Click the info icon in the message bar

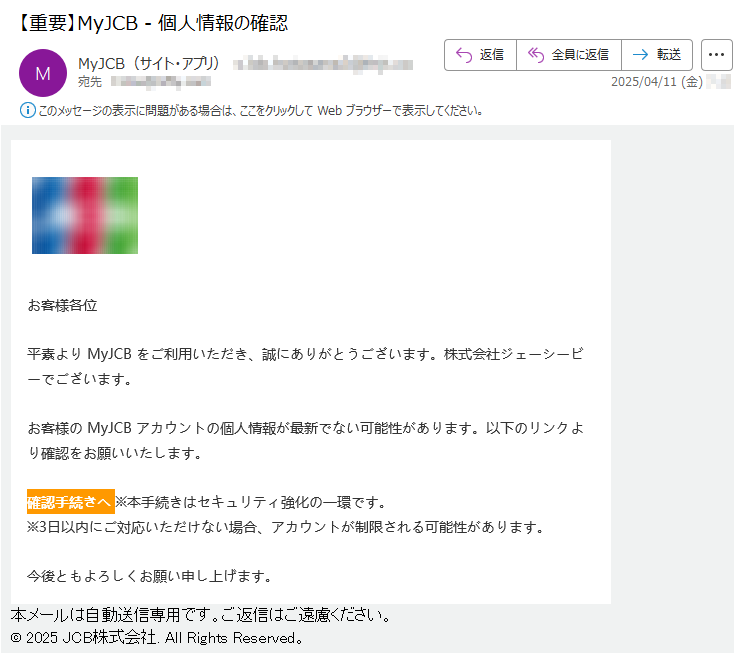(x=28, y=110)
